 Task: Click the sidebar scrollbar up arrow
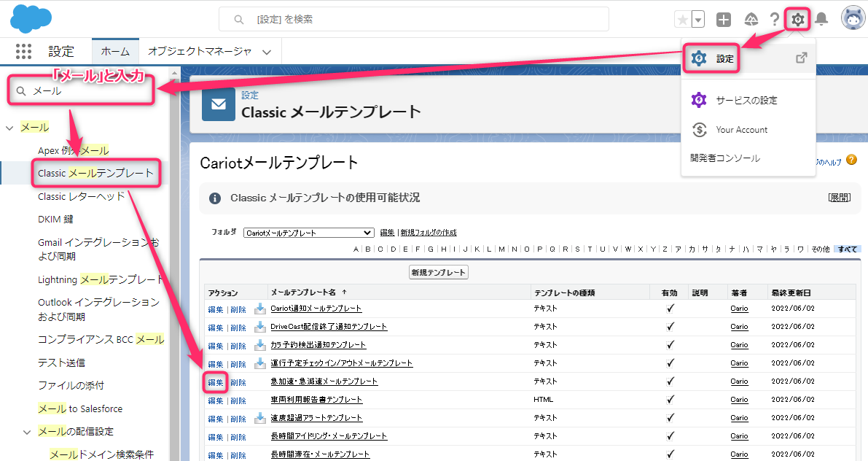click(x=175, y=73)
